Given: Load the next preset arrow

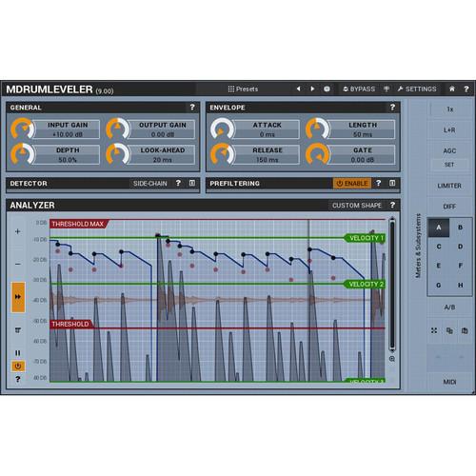Looking at the screenshot, I should [x=312, y=89].
